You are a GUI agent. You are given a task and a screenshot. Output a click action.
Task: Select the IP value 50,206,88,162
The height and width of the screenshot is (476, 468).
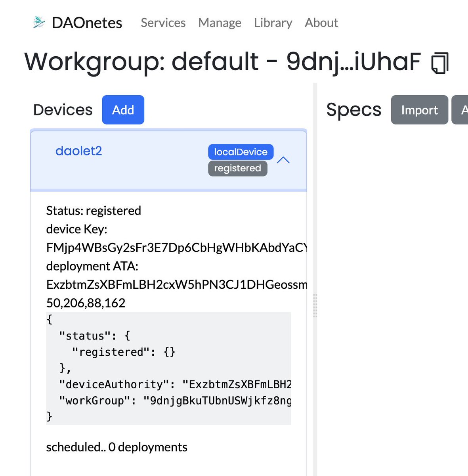coord(86,303)
